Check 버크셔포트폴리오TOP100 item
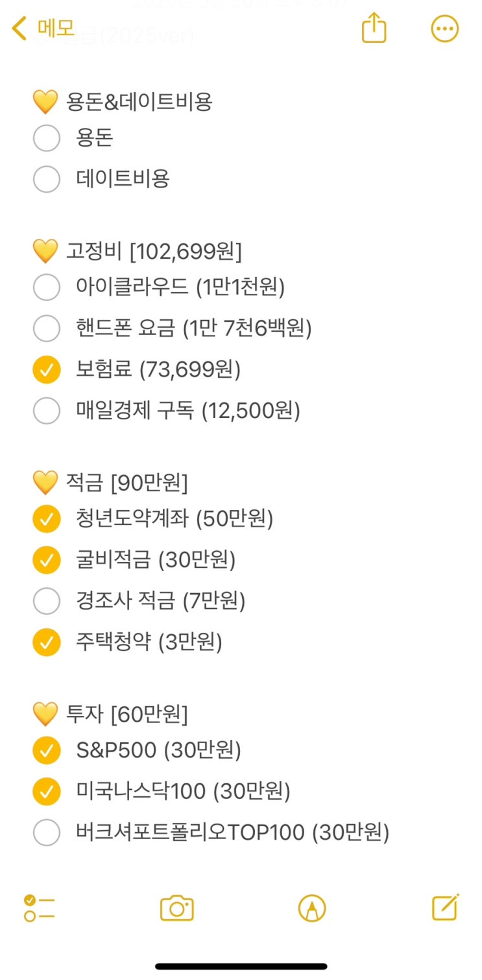 tap(47, 833)
